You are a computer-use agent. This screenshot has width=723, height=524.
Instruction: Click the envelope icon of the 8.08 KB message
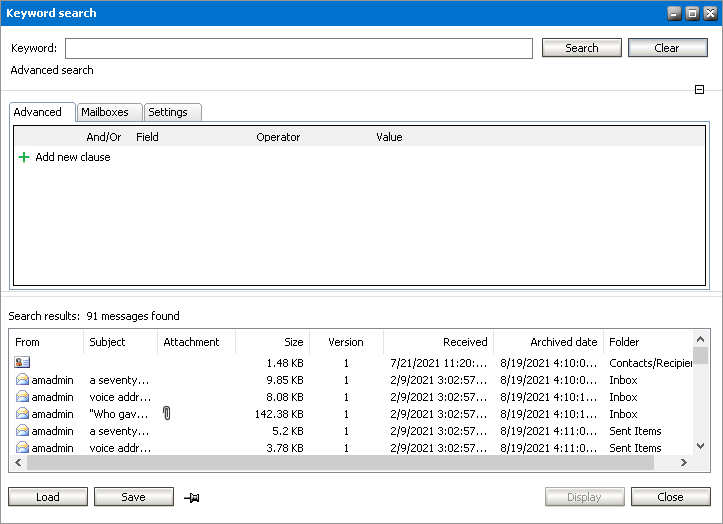point(22,397)
